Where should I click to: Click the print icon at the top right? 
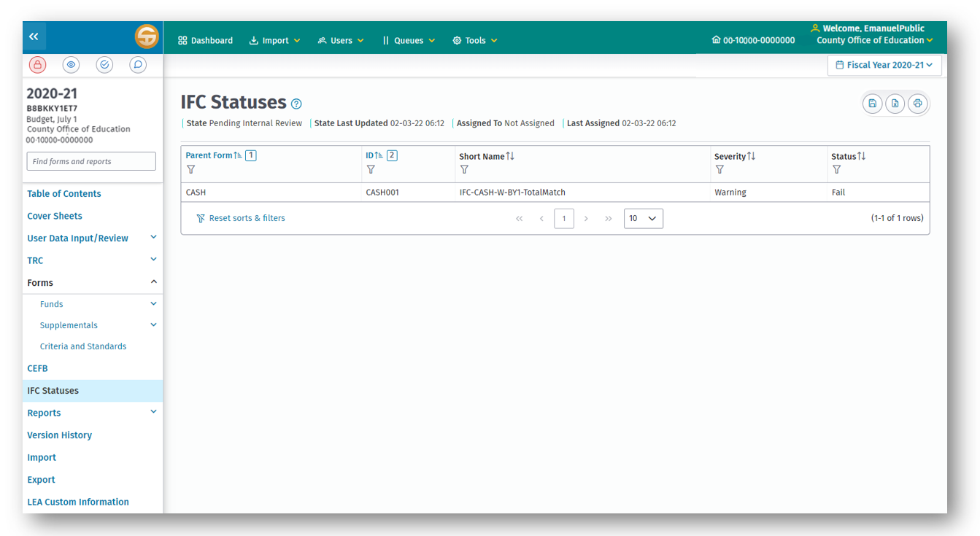click(918, 103)
